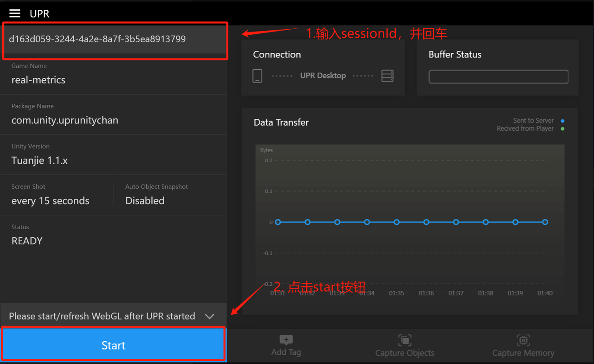Open the hamburger menu next to UPR
The image size is (594, 364).
click(x=15, y=13)
